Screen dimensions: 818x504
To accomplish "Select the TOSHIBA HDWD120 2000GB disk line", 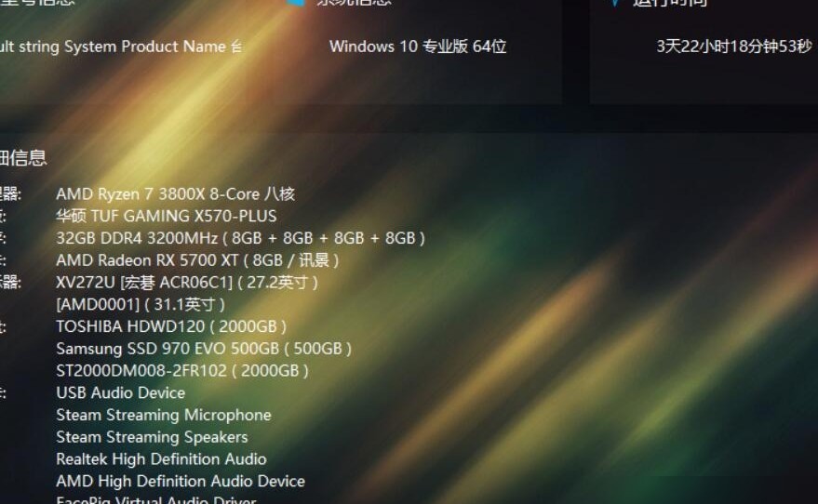I will 171,326.
